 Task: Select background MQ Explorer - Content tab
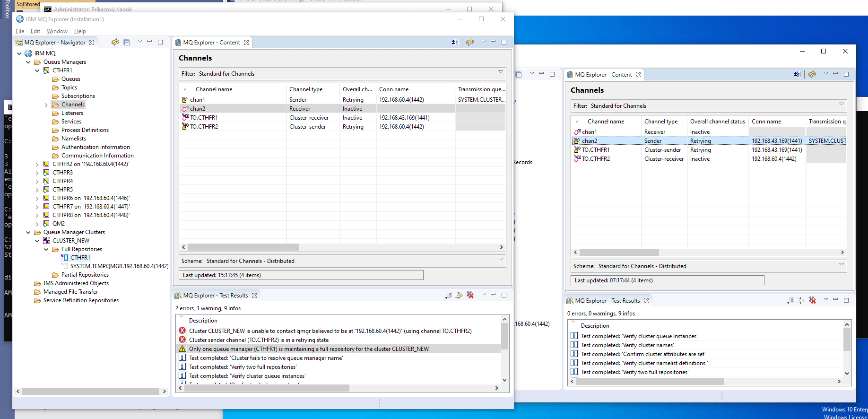click(603, 75)
